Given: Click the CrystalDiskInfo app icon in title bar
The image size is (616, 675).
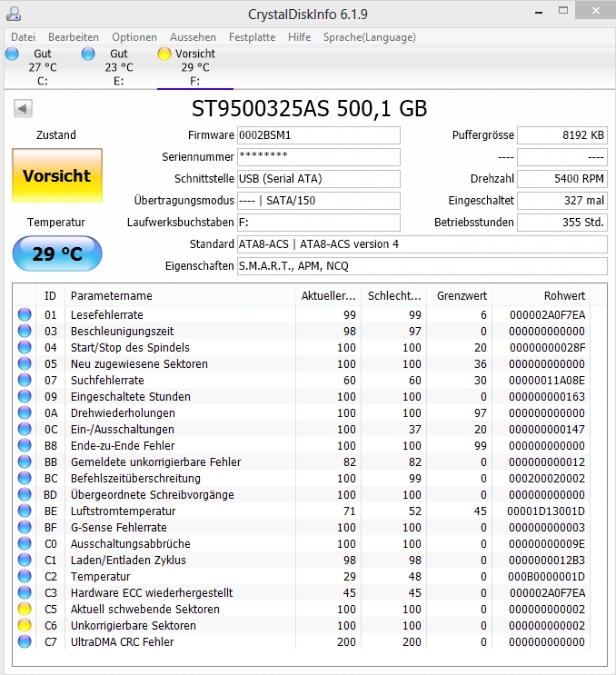Looking at the screenshot, I should [14, 14].
